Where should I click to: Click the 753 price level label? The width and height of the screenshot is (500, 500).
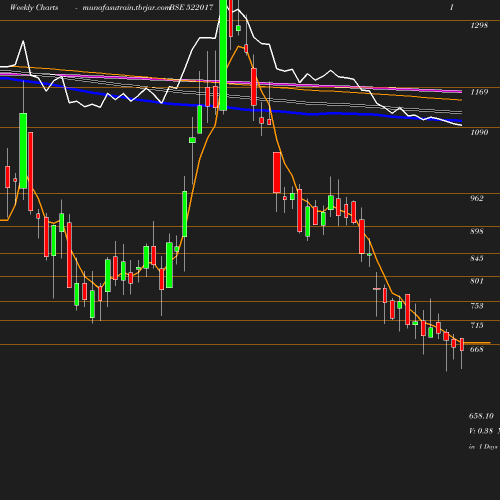(x=477, y=306)
